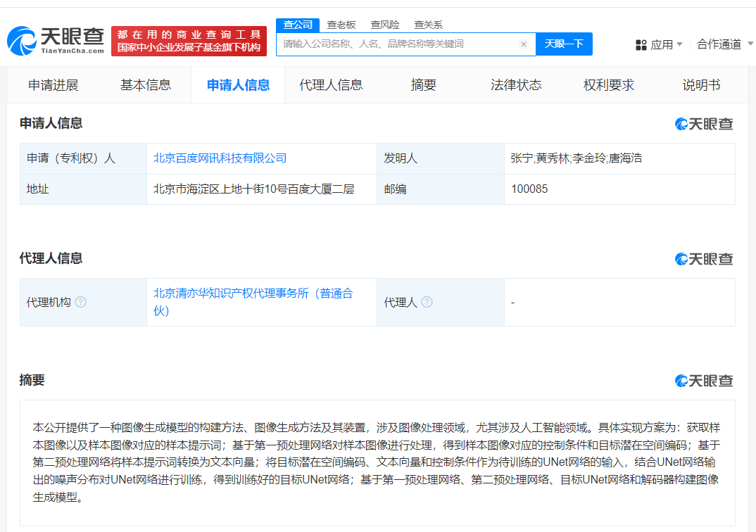The height and width of the screenshot is (532, 756).
Task: Focus the company name search input
Action: coord(398,44)
